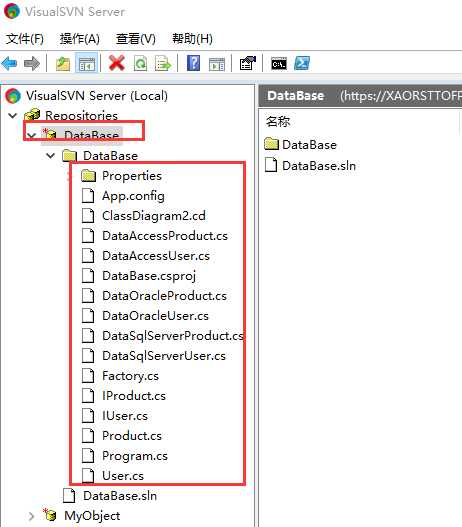Image resolution: width=462 pixels, height=527 pixels.
Task: Select Program.cs in the tree
Action: pos(135,456)
